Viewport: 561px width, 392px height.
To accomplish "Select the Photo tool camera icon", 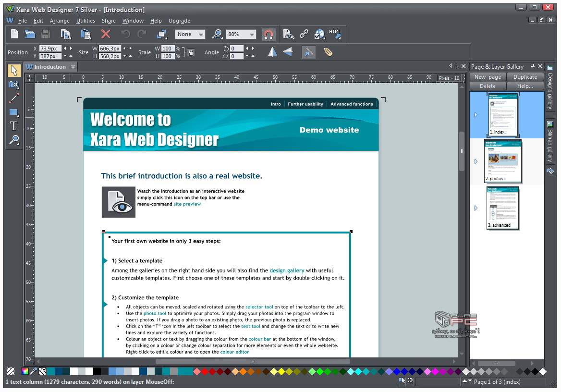I will click(x=13, y=85).
